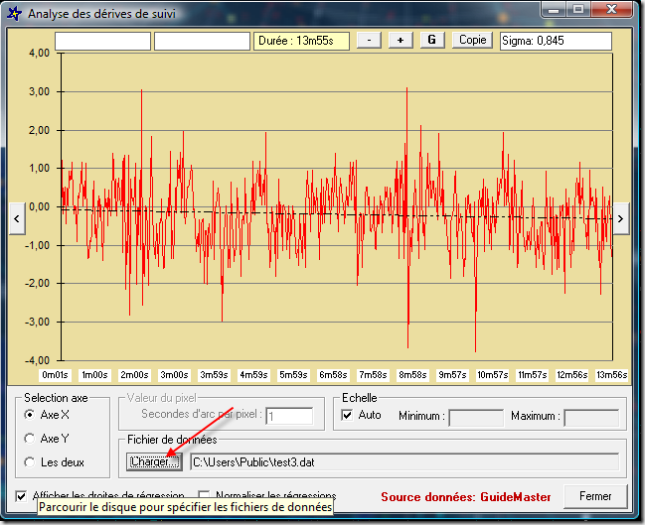Click the Sigma value field
Screen dimensions: 645x525
[555, 41]
